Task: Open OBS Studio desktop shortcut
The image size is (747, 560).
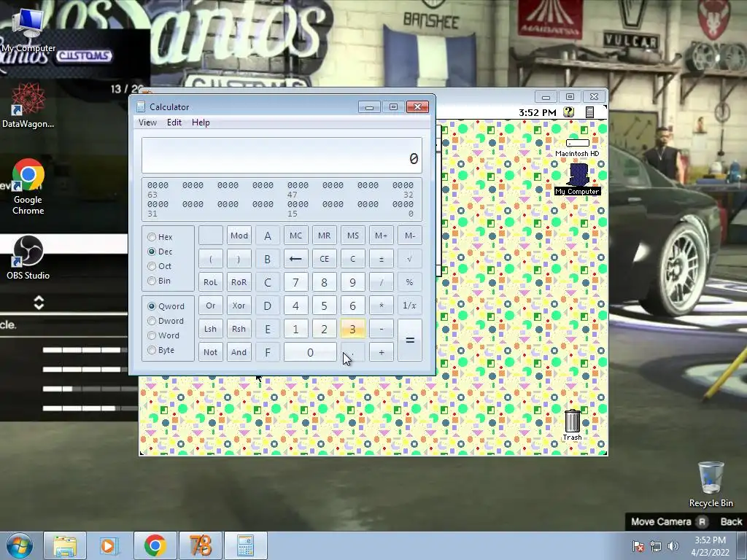Action: [28, 257]
